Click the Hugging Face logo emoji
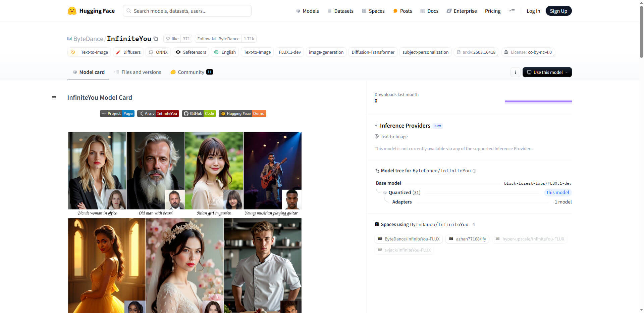This screenshot has width=644, height=313. 72,11
